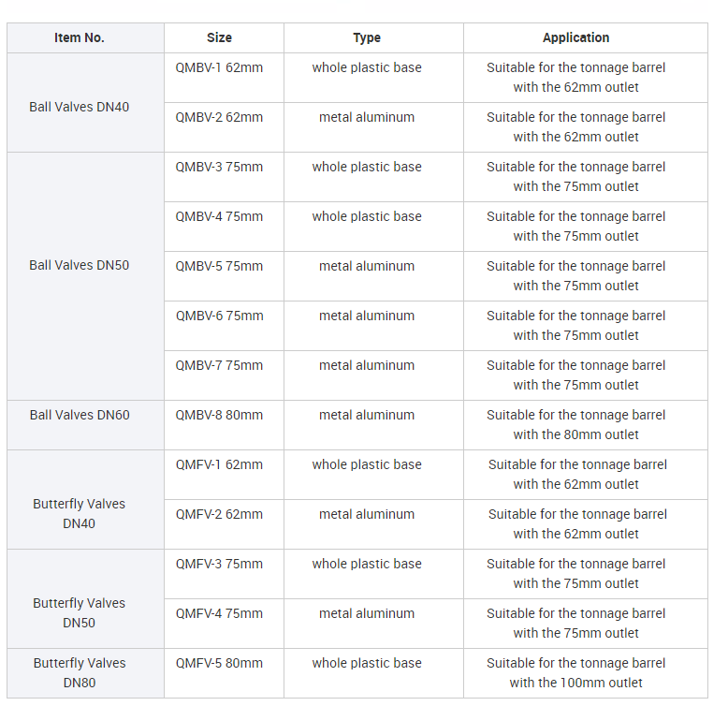728x706 pixels.
Task: Click the "Type" column header
Action: (367, 37)
